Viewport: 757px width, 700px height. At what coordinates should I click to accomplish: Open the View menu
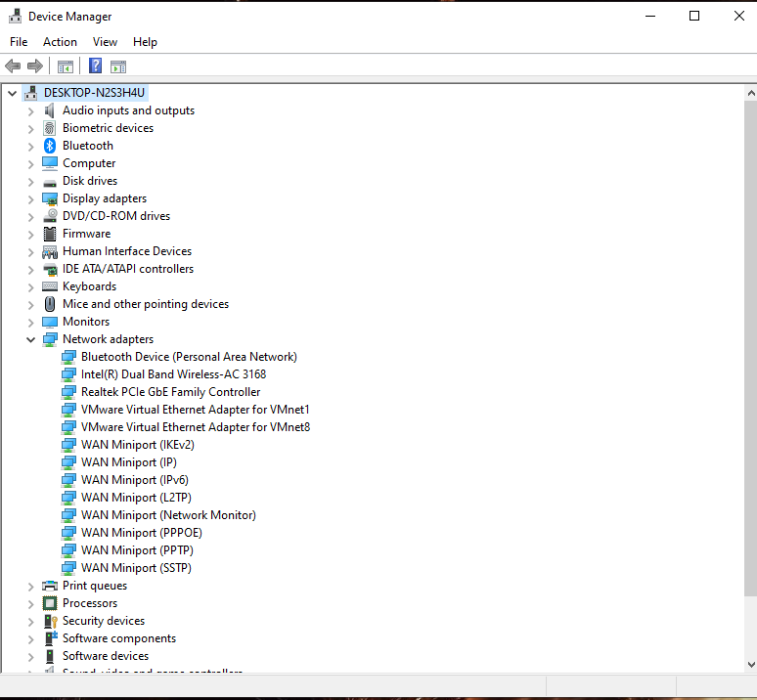point(105,42)
